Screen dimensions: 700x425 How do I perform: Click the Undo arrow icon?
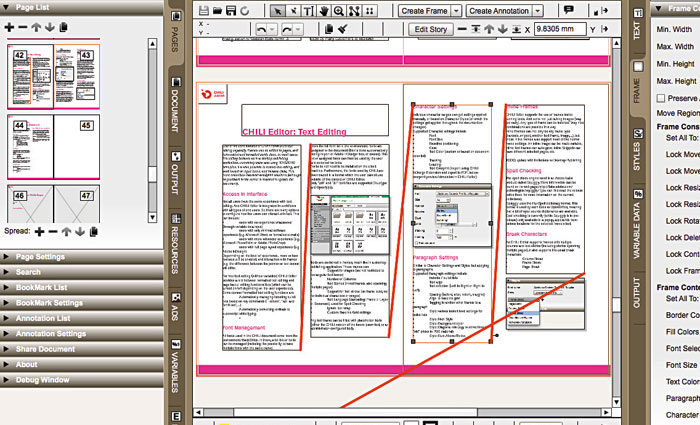pyautogui.click(x=262, y=29)
